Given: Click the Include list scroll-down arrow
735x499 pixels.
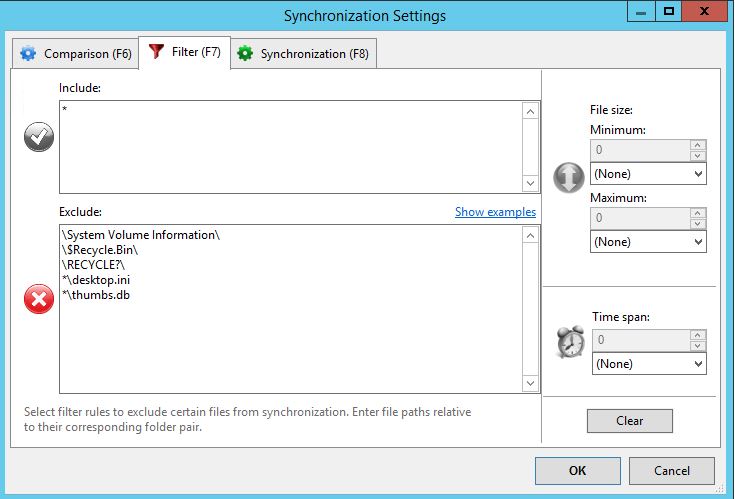Looking at the screenshot, I should [530, 183].
